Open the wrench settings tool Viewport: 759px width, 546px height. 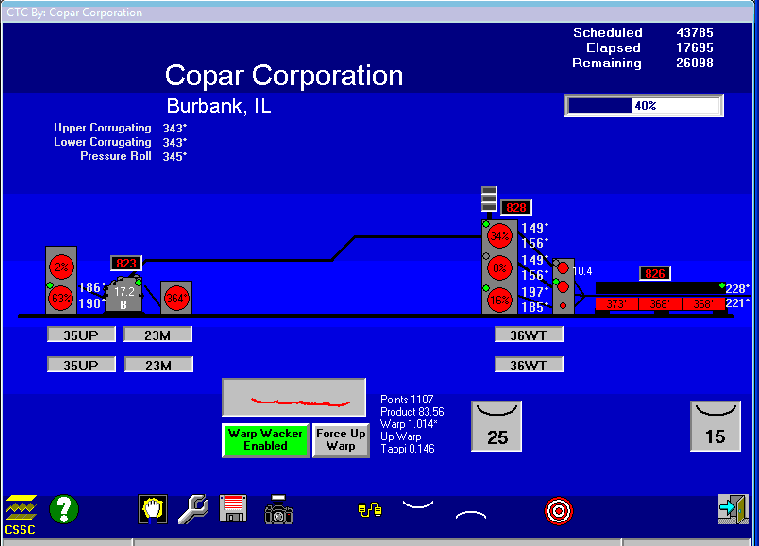click(193, 509)
